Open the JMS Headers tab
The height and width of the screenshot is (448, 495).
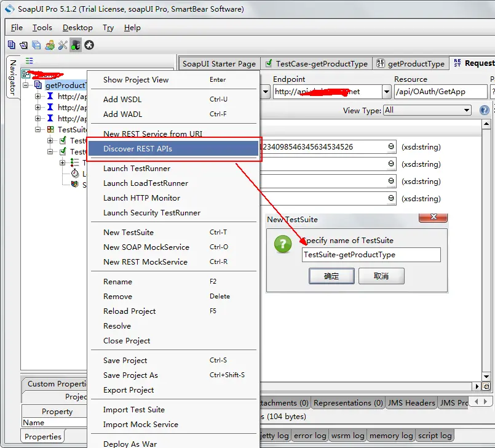pos(411,403)
